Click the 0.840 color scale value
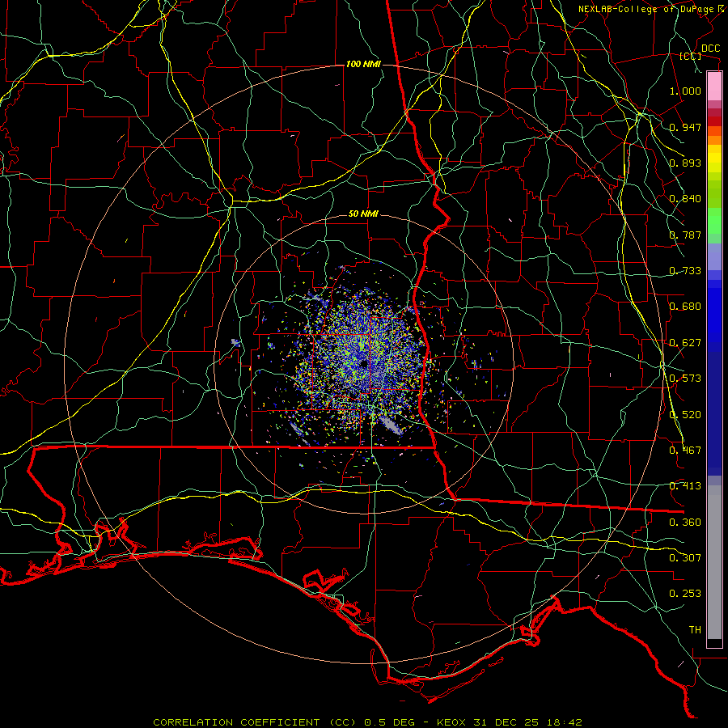The image size is (728, 728). 685,199
